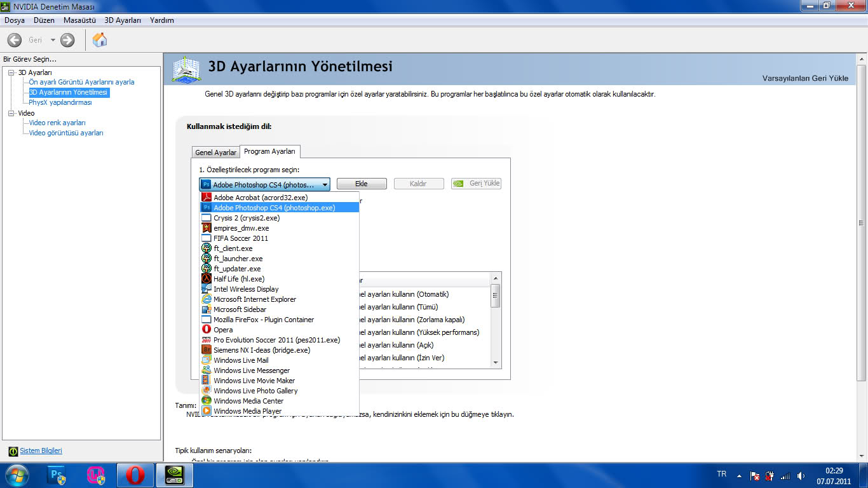Viewport: 868px width, 488px height.
Task: Collapse the Video tree node
Action: [11, 113]
